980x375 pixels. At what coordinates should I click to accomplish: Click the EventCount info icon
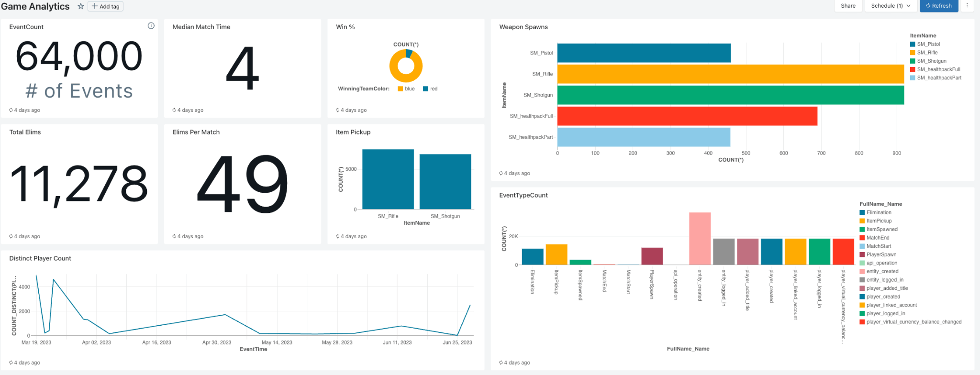[151, 26]
